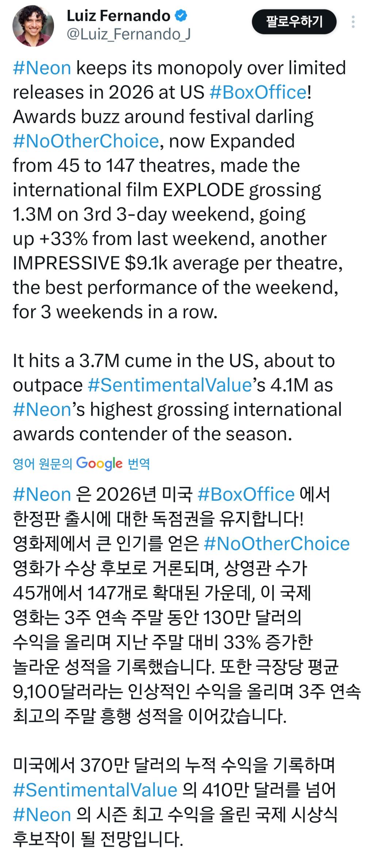Open #Neon hashtag starting the Korean translation
This screenshot has width=374, height=868.
[x=42, y=495]
